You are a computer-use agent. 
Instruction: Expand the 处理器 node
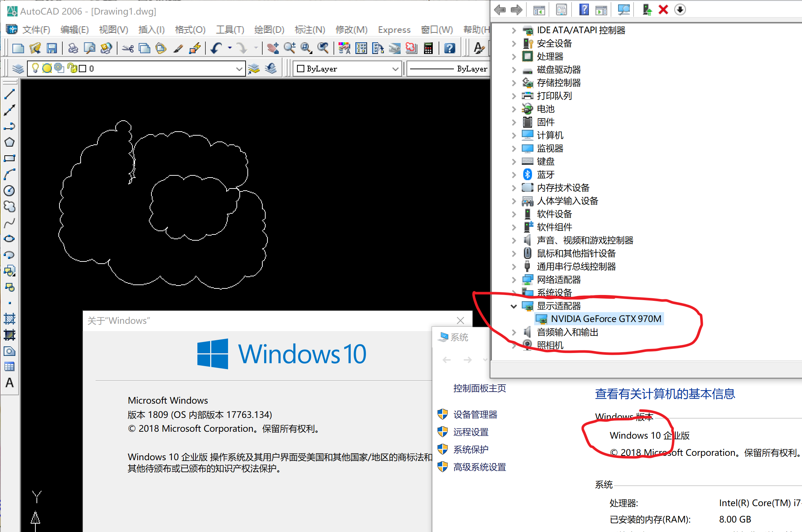tap(514, 57)
